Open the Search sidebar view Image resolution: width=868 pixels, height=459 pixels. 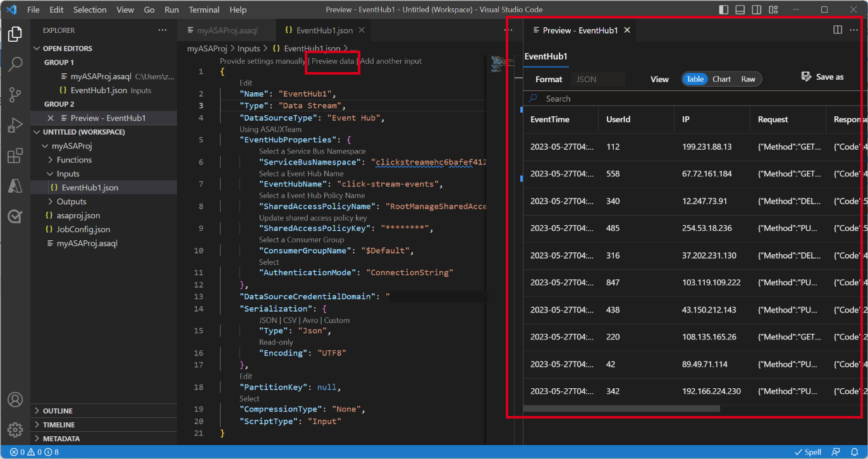15,64
